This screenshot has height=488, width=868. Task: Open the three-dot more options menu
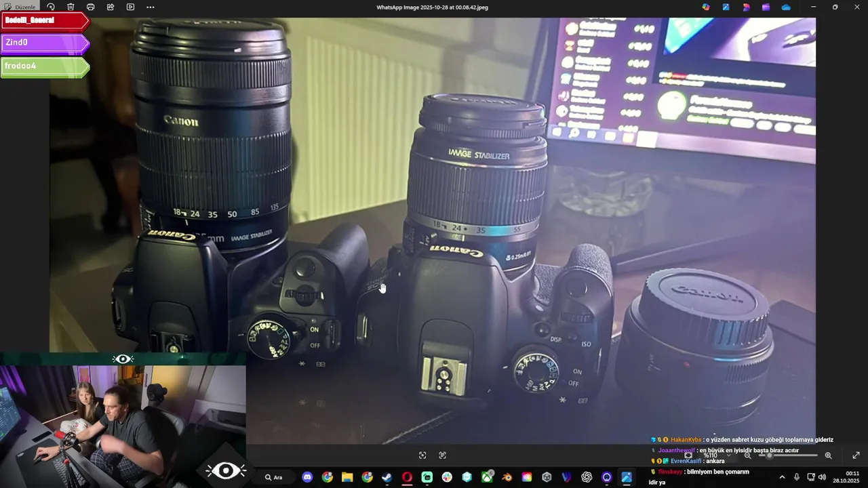point(150,7)
